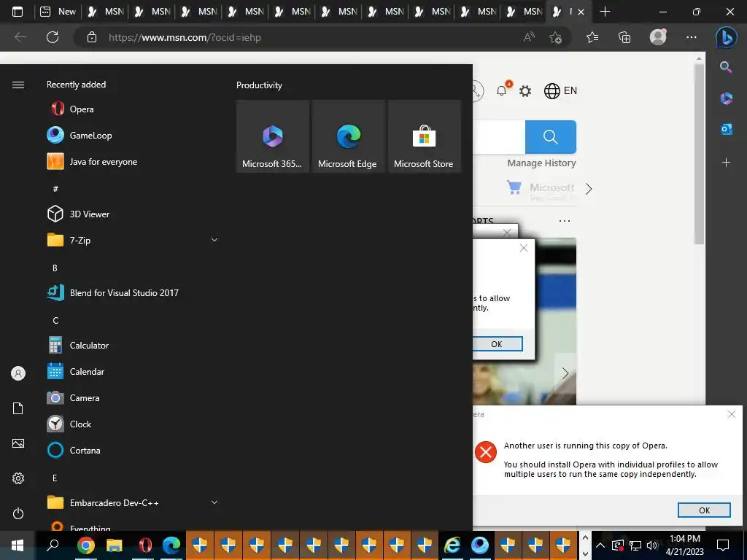
Task: Open Edge Favorites star-list icon
Action: [x=592, y=37]
